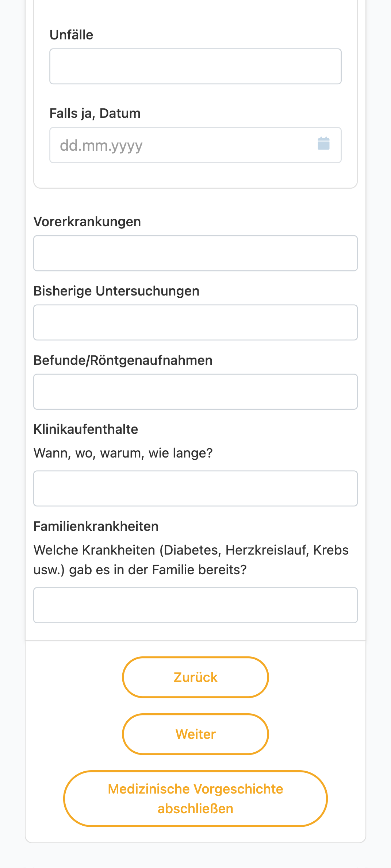
Task: Click Medizinische Vorgeschichte abschließen button
Action: click(195, 799)
